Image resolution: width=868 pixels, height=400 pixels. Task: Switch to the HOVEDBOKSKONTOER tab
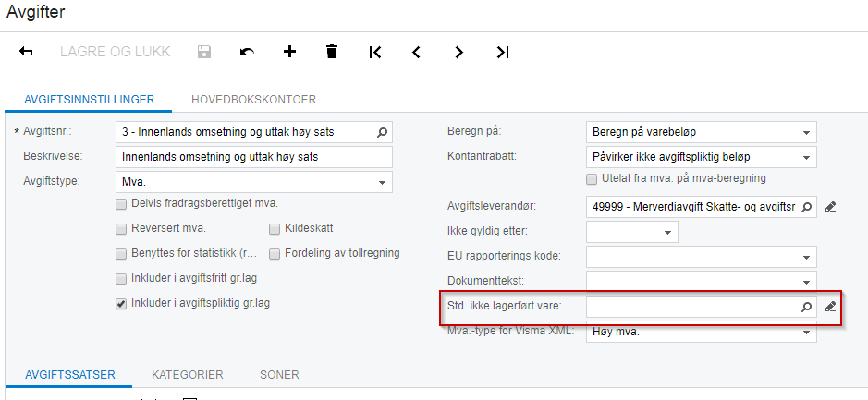[x=253, y=100]
